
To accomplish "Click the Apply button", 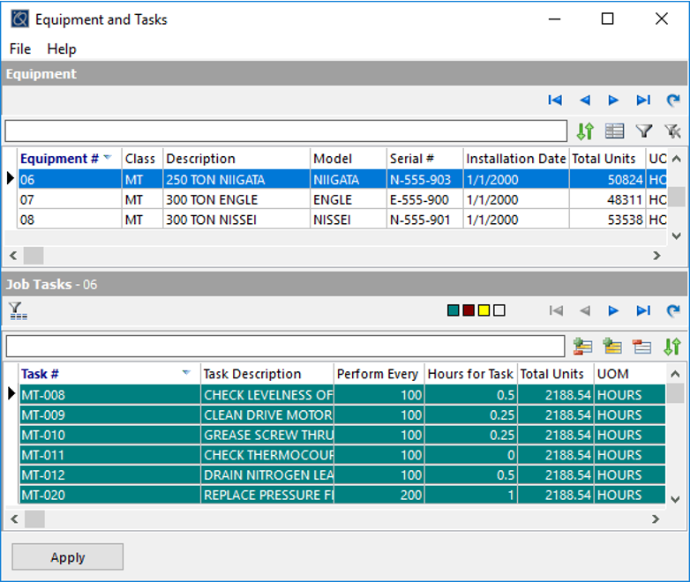I will (x=68, y=557).
